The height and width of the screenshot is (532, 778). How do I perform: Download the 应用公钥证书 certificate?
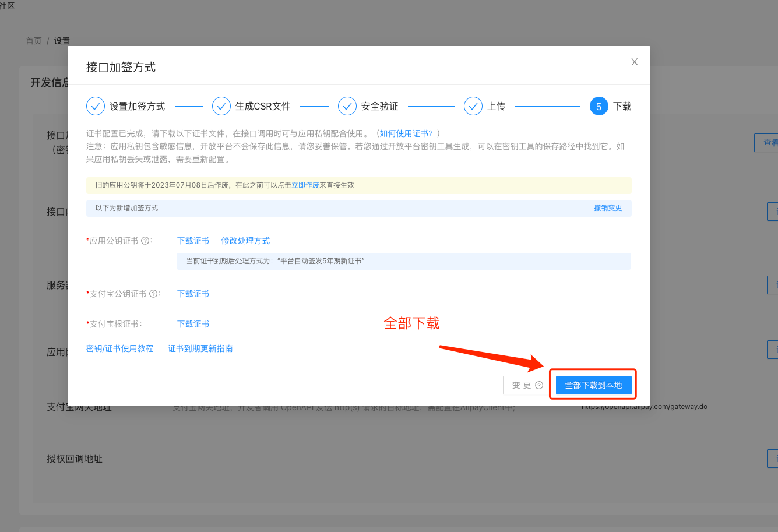193,241
